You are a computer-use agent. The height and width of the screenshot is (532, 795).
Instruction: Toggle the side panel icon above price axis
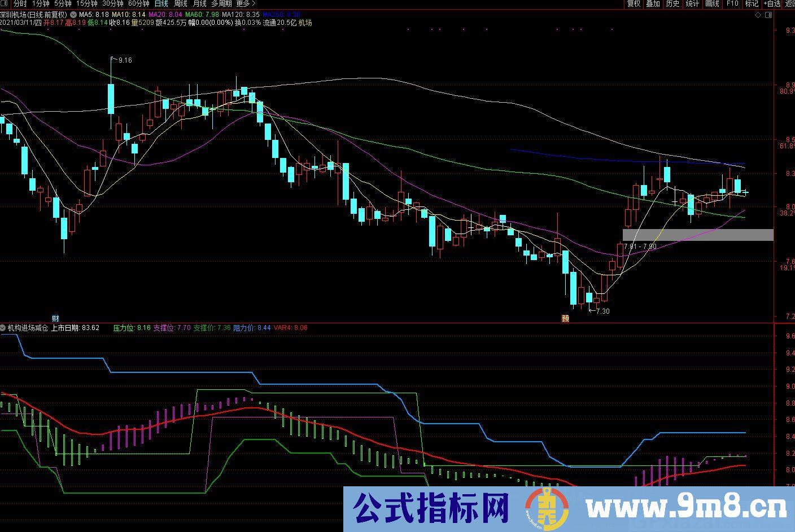coord(768,15)
